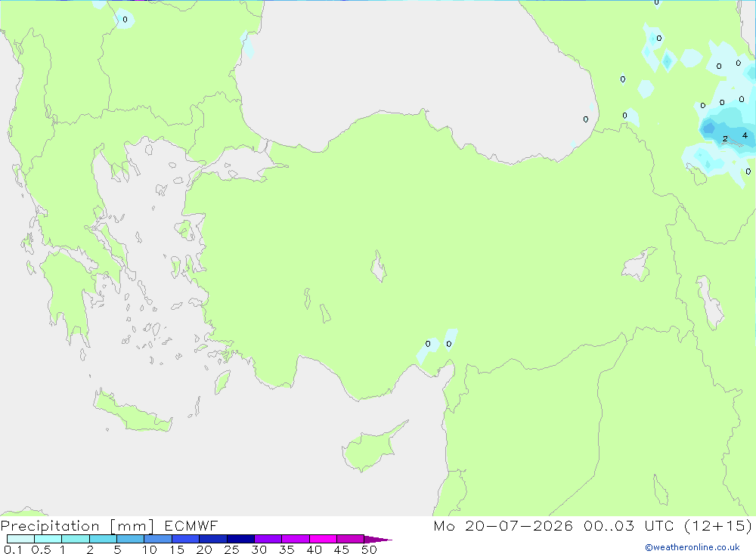Click the legend label '50'
Image resolution: width=756 pixels, height=554 pixels.
pyautogui.click(x=370, y=549)
